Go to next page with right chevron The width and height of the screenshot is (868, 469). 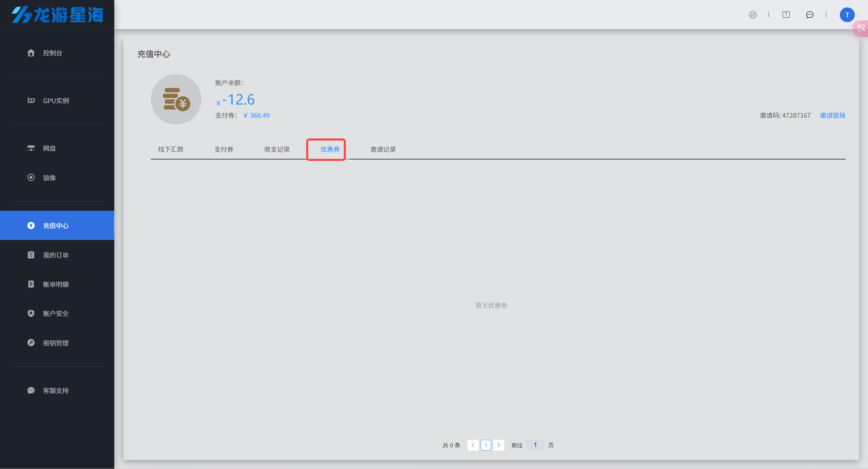[498, 445]
